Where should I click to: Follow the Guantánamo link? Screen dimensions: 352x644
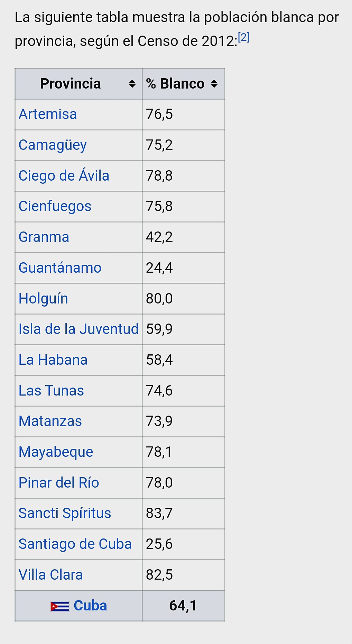(x=60, y=268)
